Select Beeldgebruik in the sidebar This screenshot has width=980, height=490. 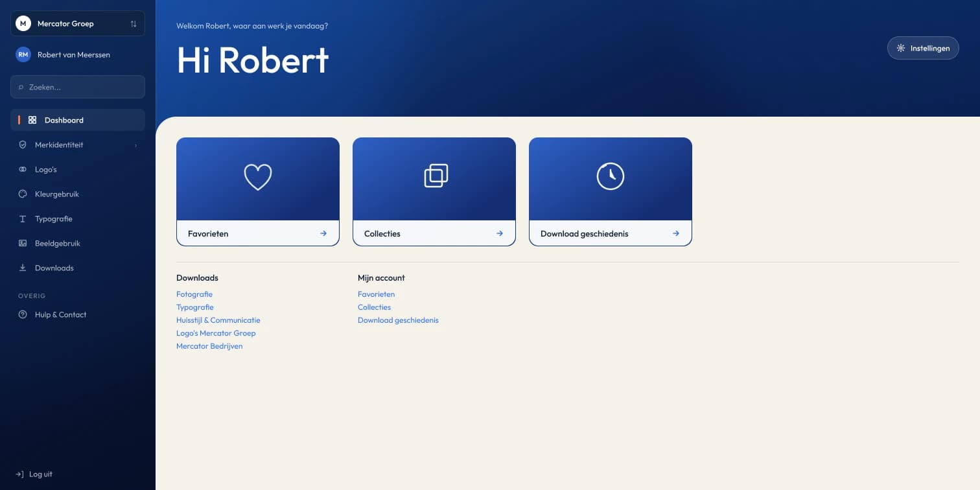pos(78,243)
